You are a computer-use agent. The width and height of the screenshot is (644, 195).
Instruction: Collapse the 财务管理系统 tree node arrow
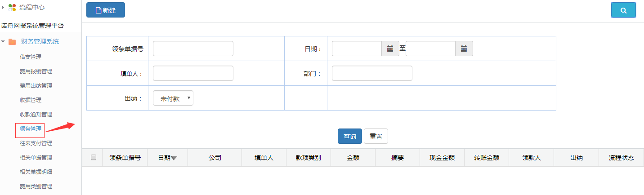pos(3,41)
